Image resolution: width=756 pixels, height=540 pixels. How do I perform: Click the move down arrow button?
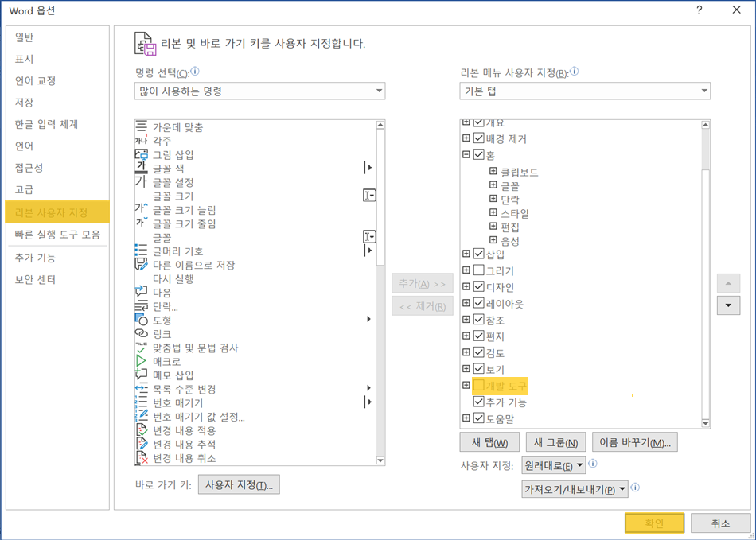click(728, 305)
